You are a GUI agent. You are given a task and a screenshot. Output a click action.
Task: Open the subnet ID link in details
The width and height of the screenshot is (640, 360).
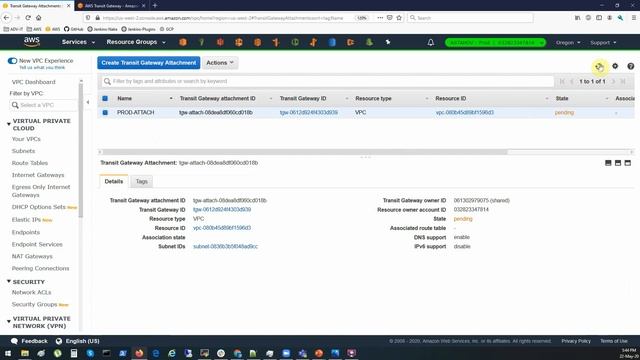point(225,247)
